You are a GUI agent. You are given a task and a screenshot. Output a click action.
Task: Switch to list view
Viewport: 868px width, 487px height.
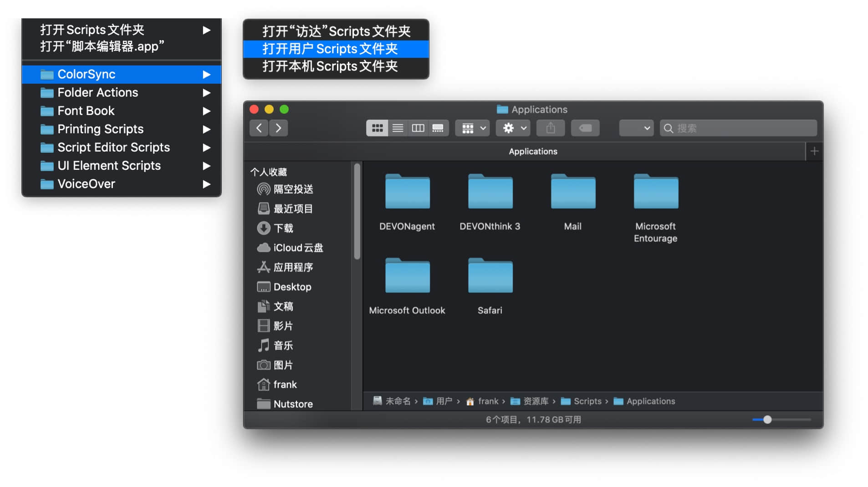398,128
